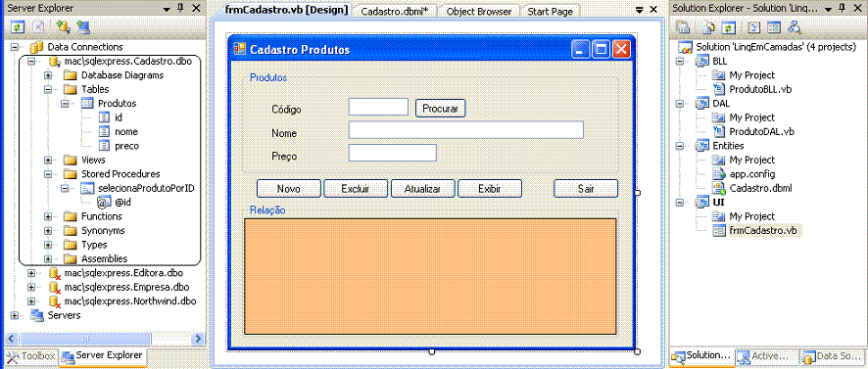Pin the Server Explorer panel with auto-hide icon
Viewport: 868px width, 369px height.
180,8
